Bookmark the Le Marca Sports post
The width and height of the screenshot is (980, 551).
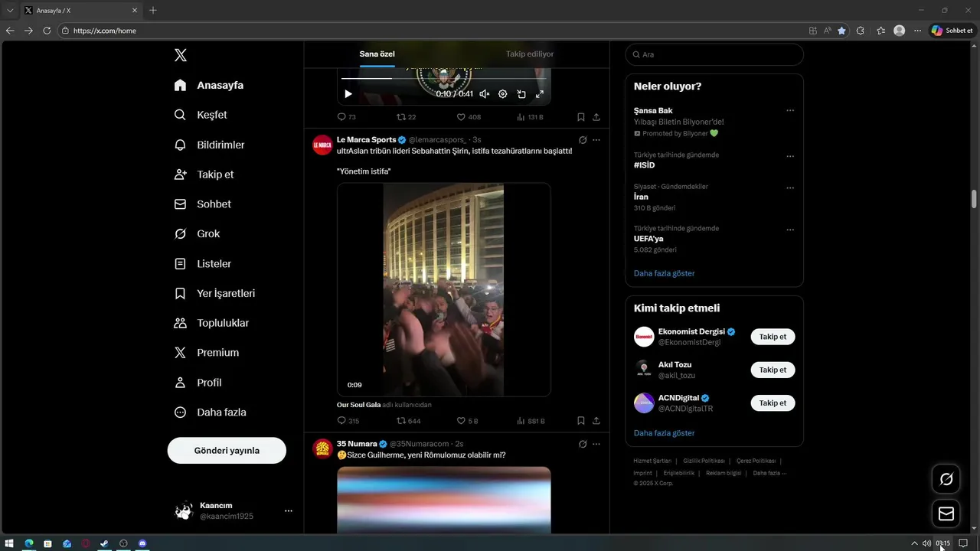click(581, 421)
